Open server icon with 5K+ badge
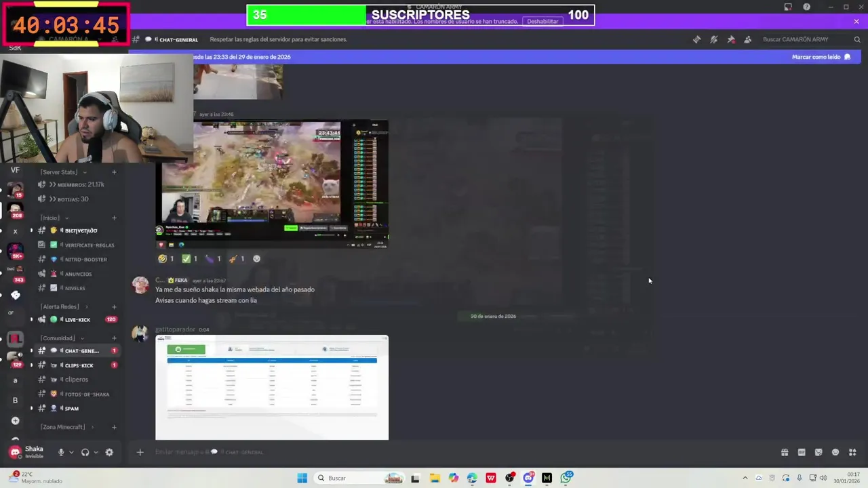868x488 pixels. tap(15, 251)
